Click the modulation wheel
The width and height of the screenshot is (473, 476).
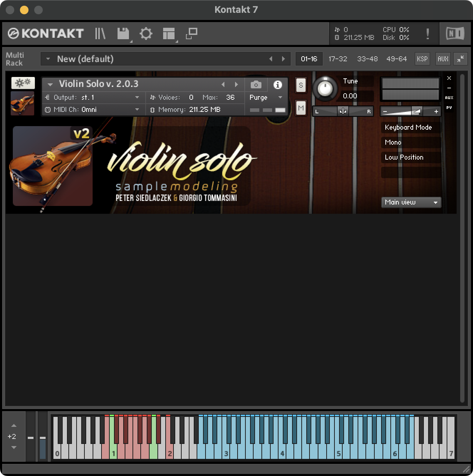coord(43,437)
